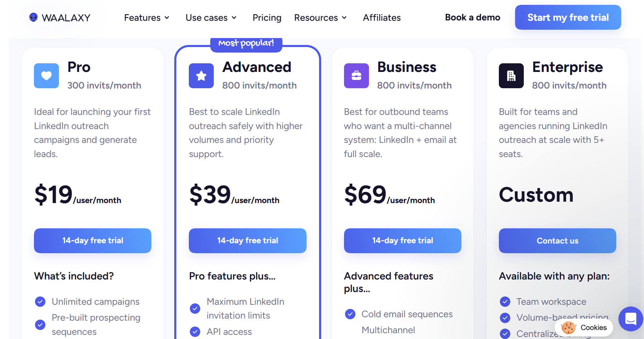This screenshot has width=644, height=339.
Task: Click the Unlimited campaigns checkmark
Action: point(40,302)
